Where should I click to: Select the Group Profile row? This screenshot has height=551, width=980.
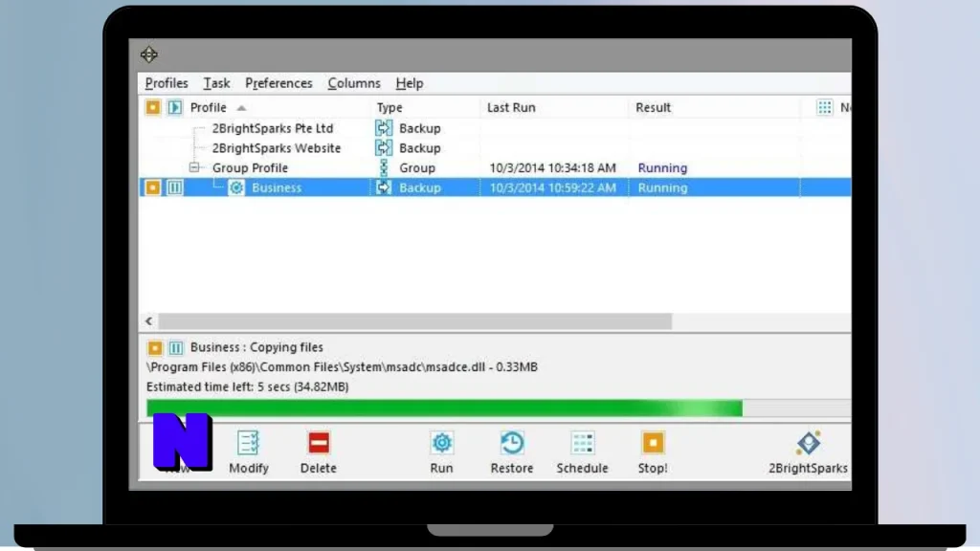point(250,168)
